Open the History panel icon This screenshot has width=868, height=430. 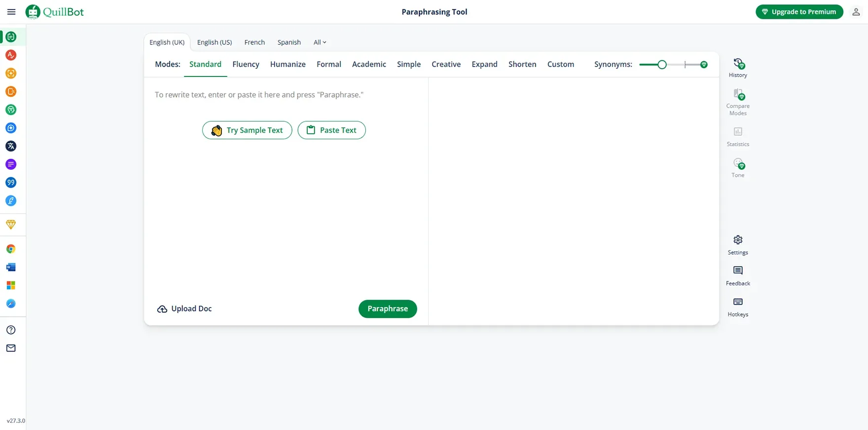pos(738,68)
